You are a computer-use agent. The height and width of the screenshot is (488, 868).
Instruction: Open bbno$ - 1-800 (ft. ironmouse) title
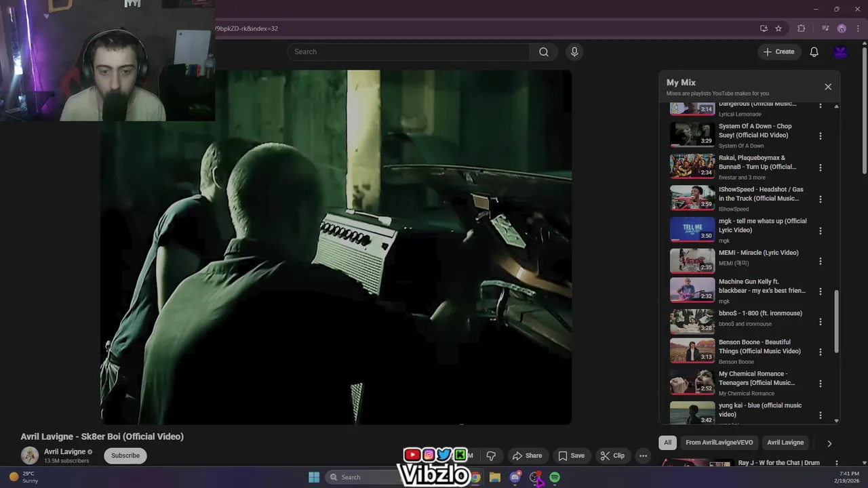click(760, 313)
